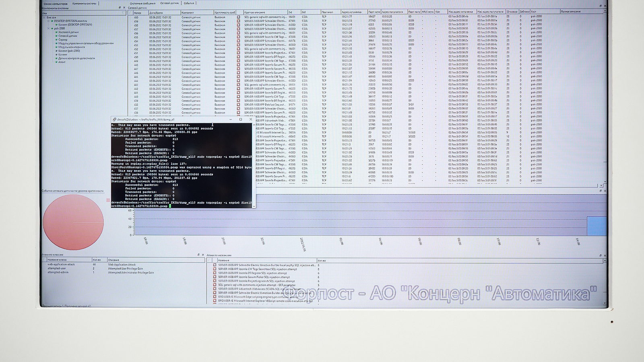Click the red icon of SQL generic GET parameter attack
The width and height of the screenshot is (644, 362).
[215, 285]
